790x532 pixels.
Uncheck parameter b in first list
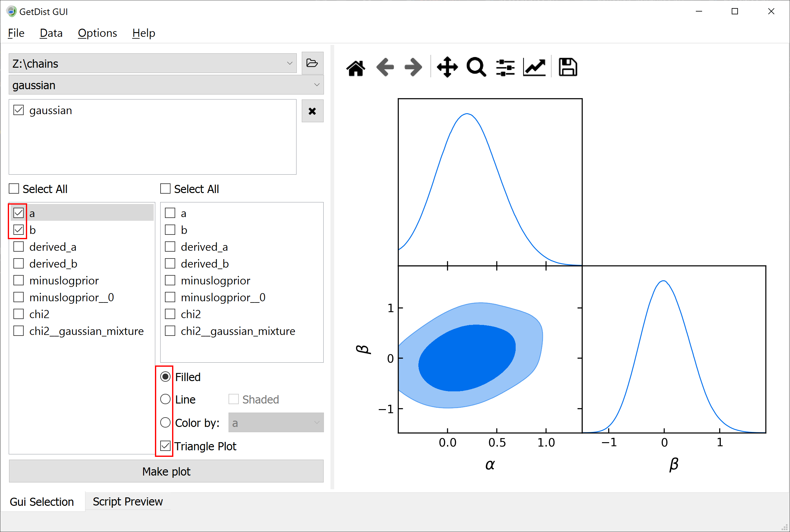[x=19, y=230]
